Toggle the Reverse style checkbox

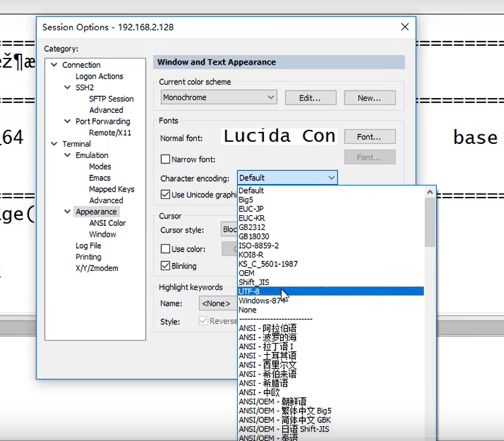pyautogui.click(x=203, y=321)
